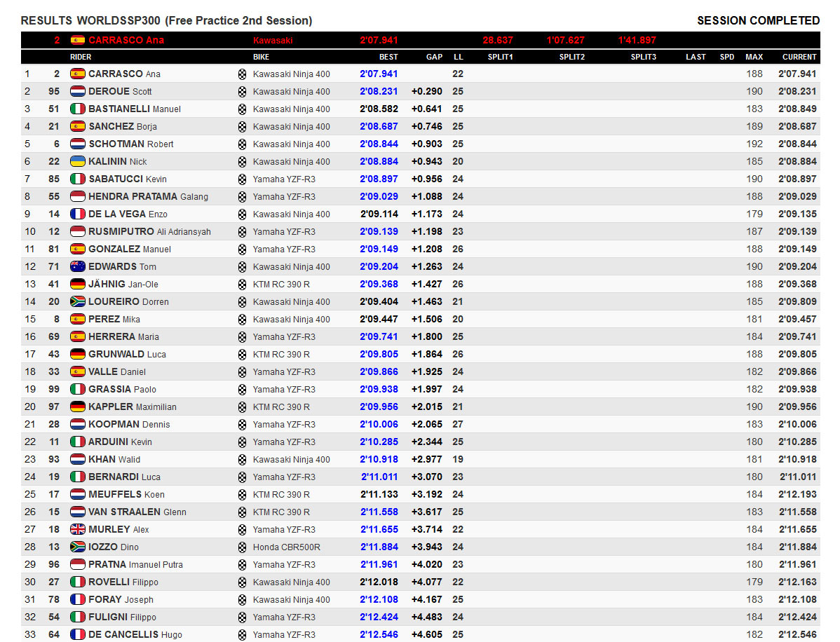
Task: Click the checkered flag icon in ROVELLI Filippo row
Action: (x=242, y=582)
